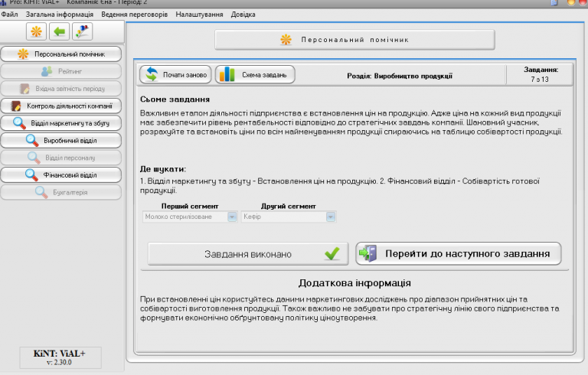Open the Рейтинг sidebar section
Viewport: 588px width, 375px height.
tap(61, 71)
